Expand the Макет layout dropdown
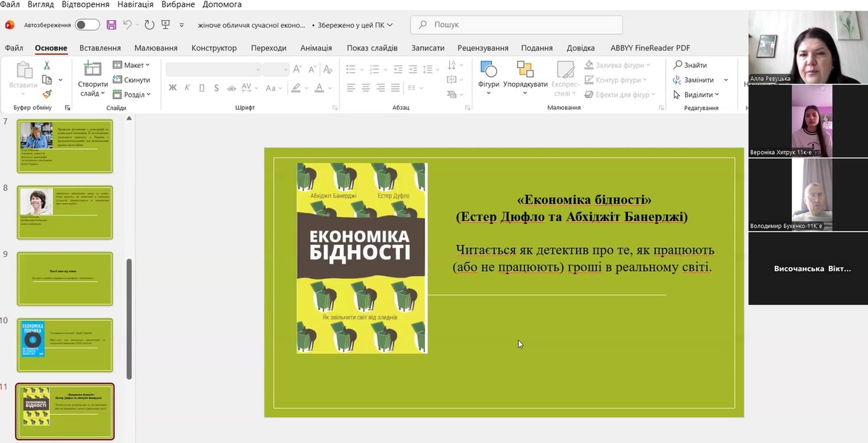Image resolution: width=868 pixels, height=443 pixels. [132, 65]
